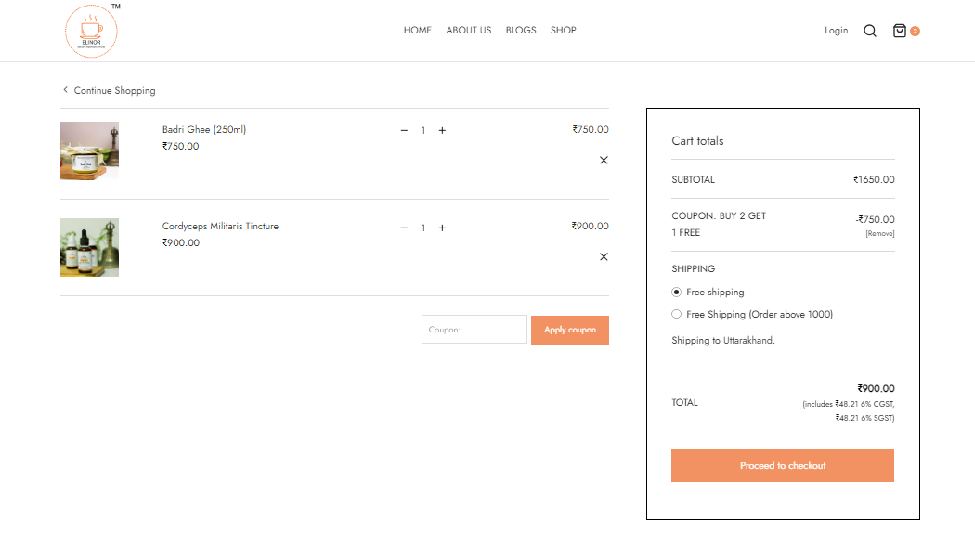Click the Elinor teacup logo
The image size is (975, 560).
pos(91,32)
